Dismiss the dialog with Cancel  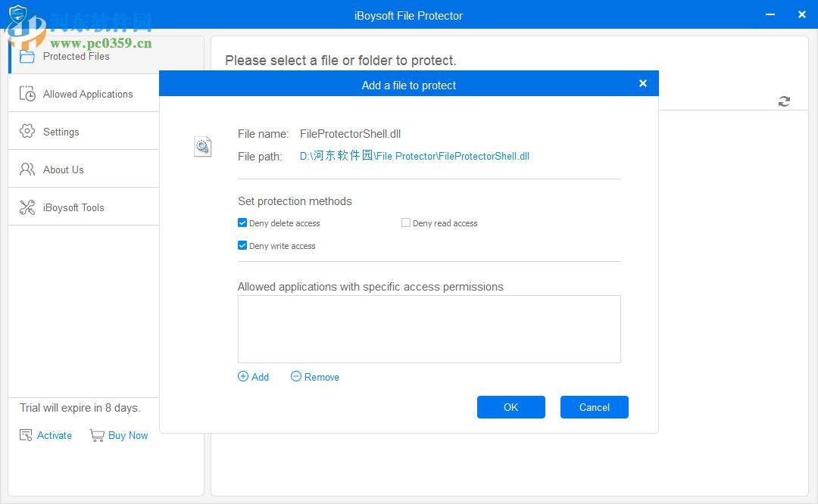pos(594,407)
